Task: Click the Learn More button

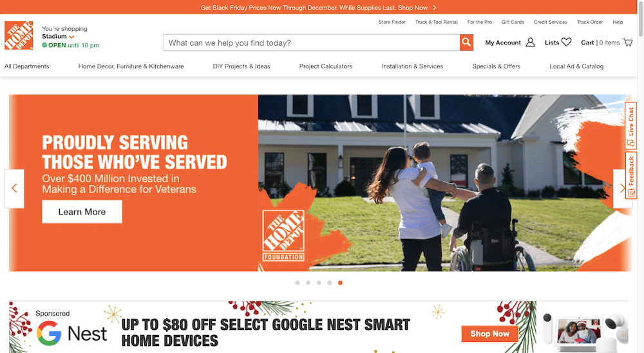Action: 82,212
